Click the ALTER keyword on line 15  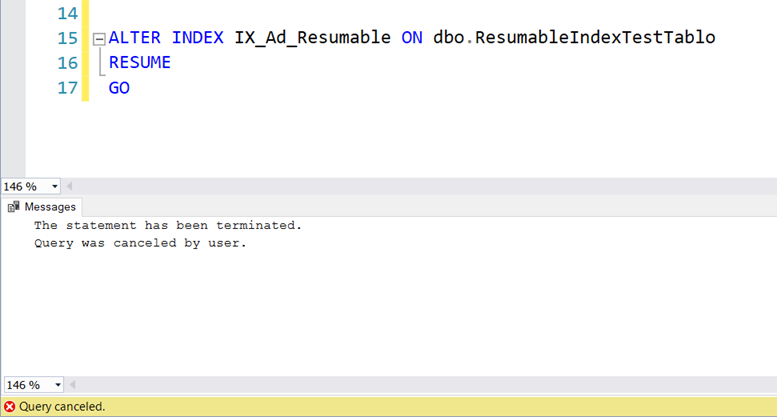coord(135,38)
